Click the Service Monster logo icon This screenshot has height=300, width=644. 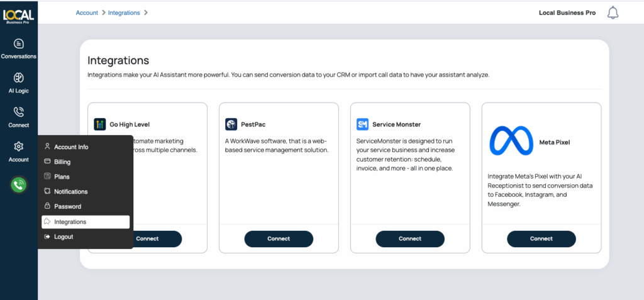363,124
